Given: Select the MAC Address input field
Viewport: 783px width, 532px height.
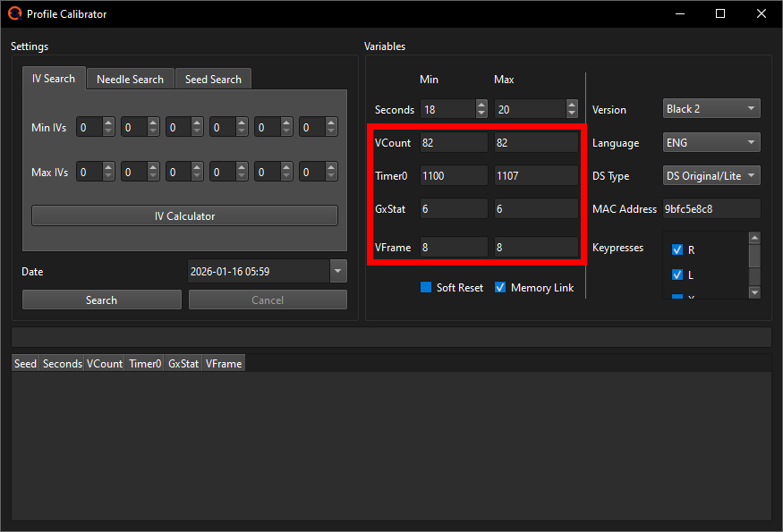Looking at the screenshot, I should tap(711, 208).
